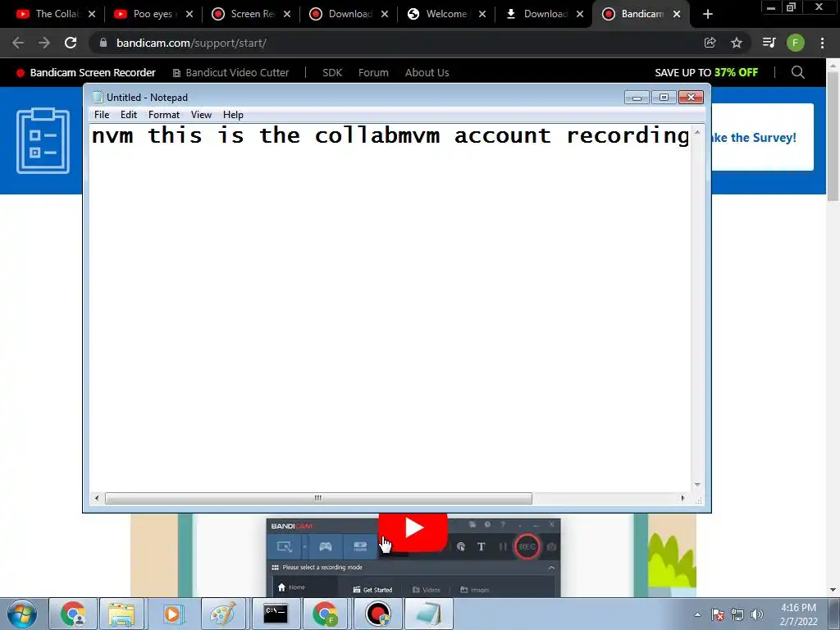The width and height of the screenshot is (840, 630).
Task: Click the taskbar clock showing 4:16 PM
Action: point(798,614)
